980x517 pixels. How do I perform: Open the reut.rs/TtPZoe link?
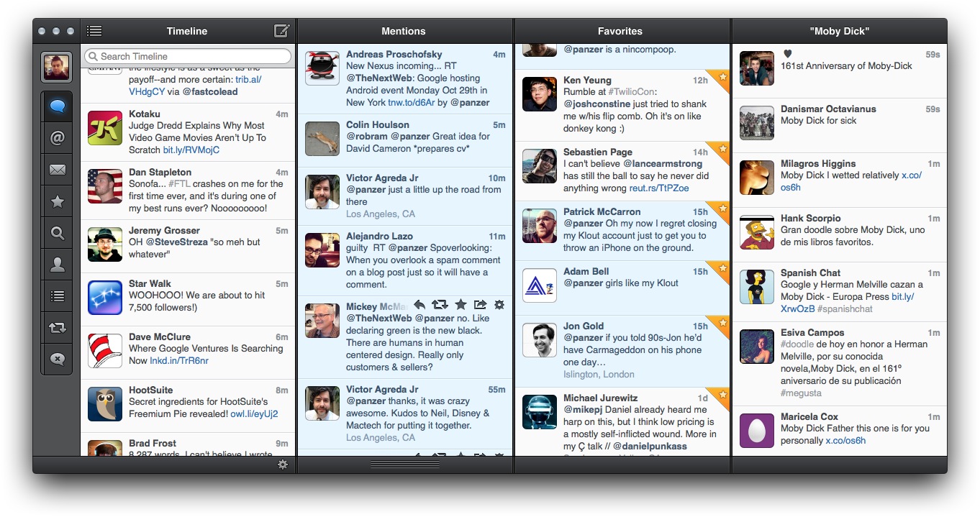(x=659, y=188)
